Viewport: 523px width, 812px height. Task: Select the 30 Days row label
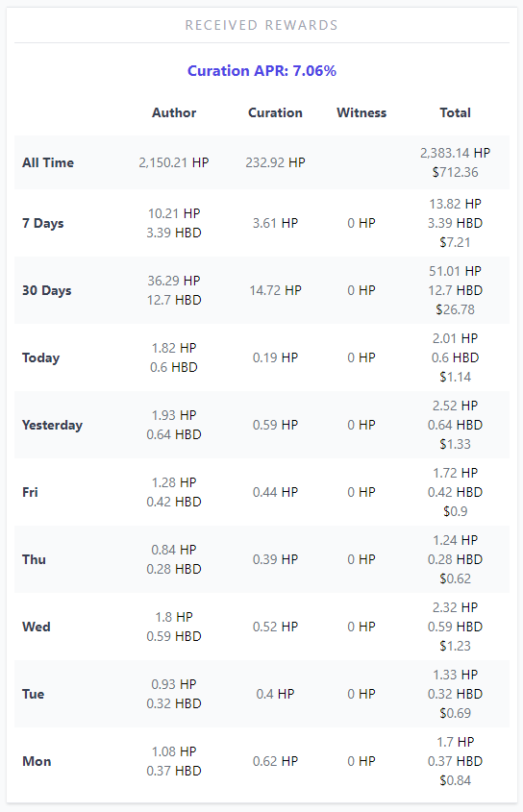coord(47,290)
